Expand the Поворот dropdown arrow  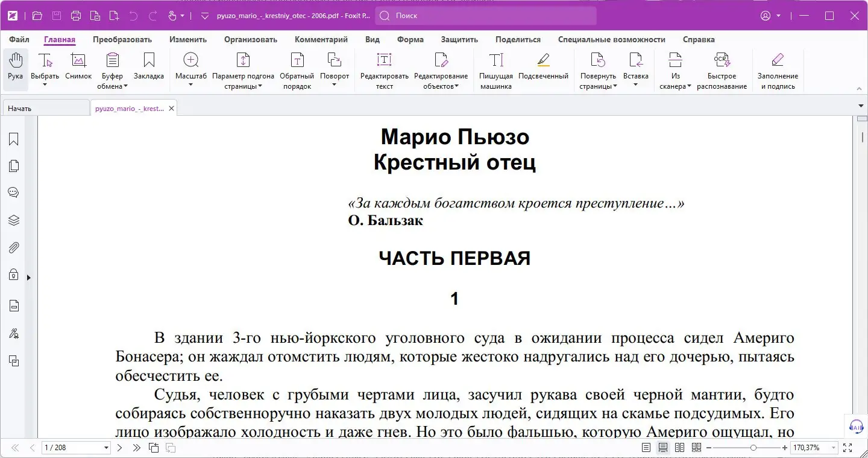[x=335, y=84]
